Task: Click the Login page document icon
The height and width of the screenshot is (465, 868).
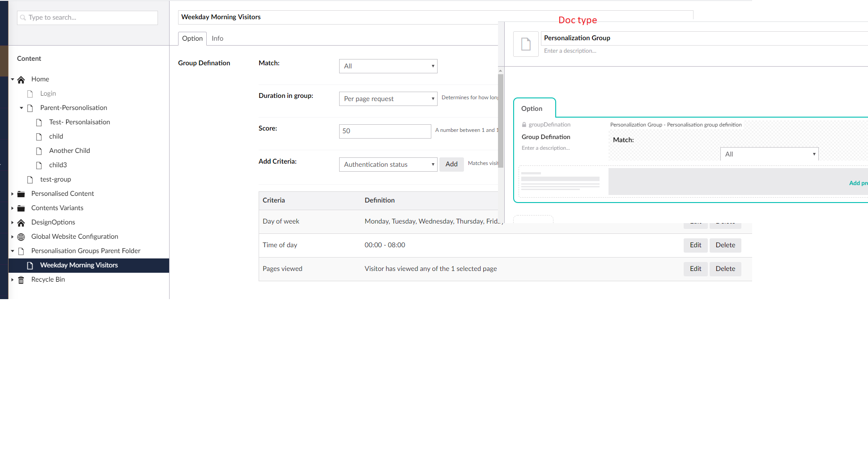Action: [x=30, y=94]
